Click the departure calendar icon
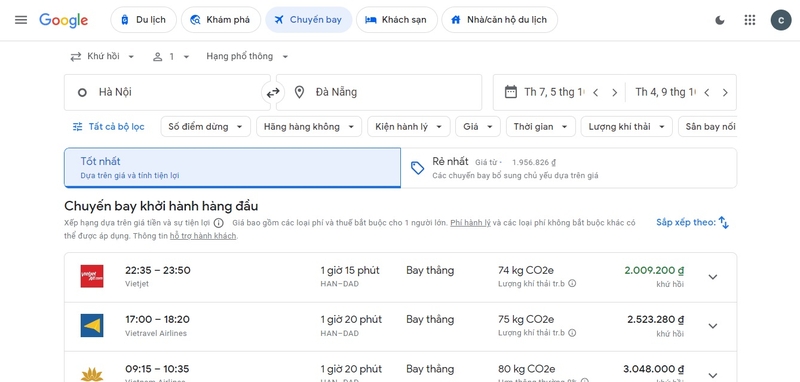Image resolution: width=800 pixels, height=382 pixels. pos(510,92)
